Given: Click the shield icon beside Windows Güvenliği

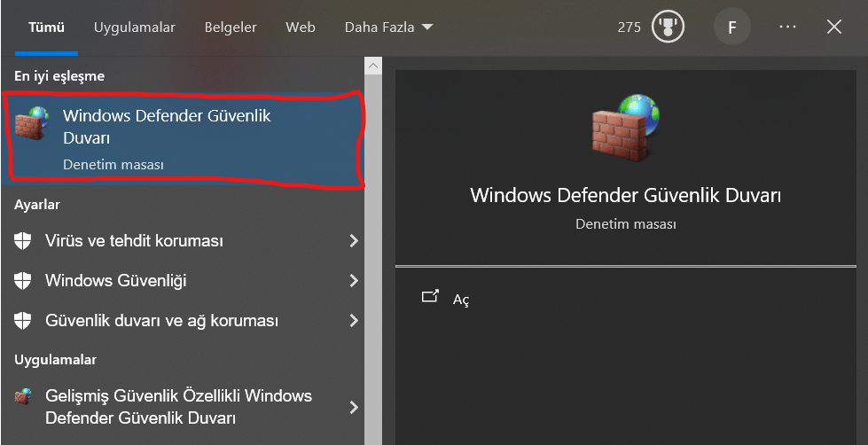Looking at the screenshot, I should [23, 281].
